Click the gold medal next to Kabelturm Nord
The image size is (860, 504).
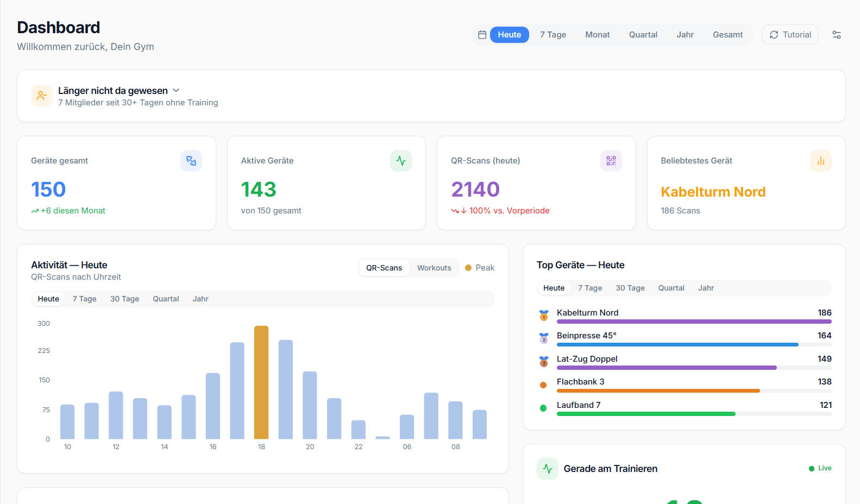click(544, 315)
